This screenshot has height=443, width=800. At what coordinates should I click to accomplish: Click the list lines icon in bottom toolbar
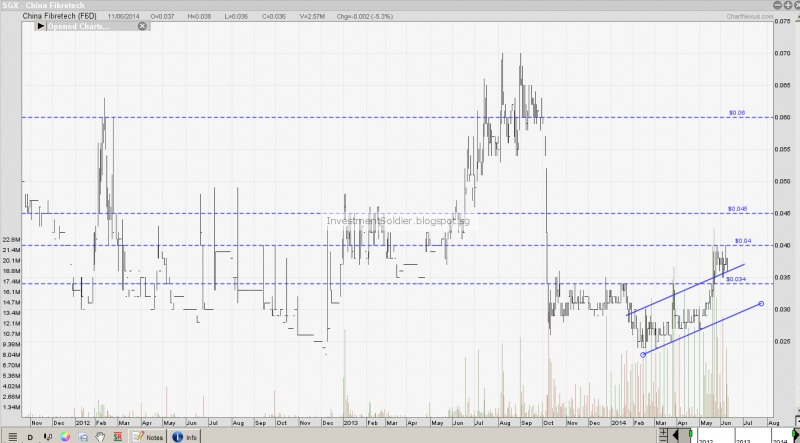tap(13, 437)
